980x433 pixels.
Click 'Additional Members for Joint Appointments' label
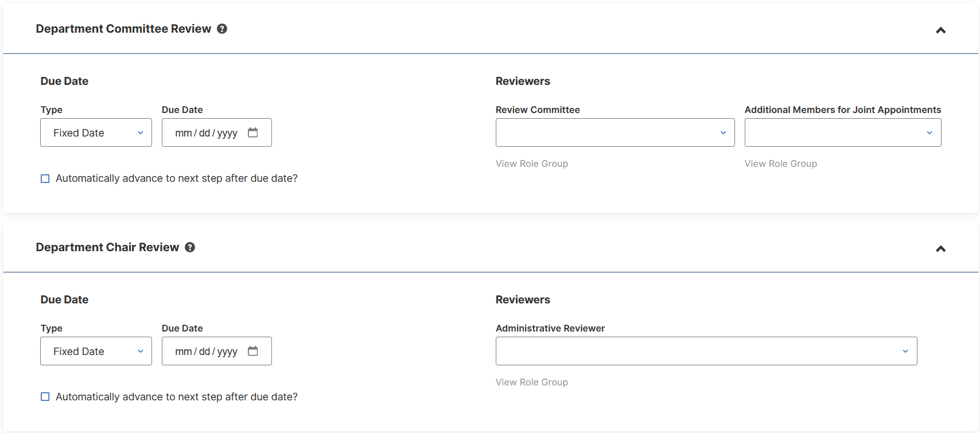843,110
